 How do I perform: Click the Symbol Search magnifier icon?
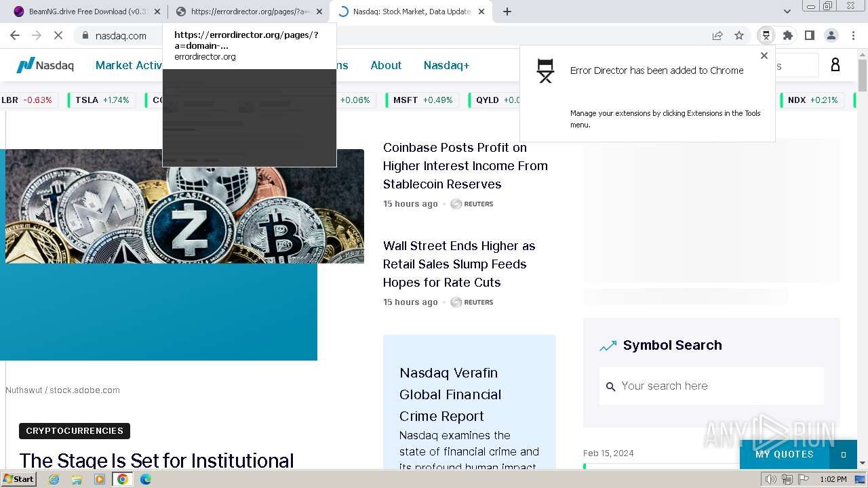[610, 386]
